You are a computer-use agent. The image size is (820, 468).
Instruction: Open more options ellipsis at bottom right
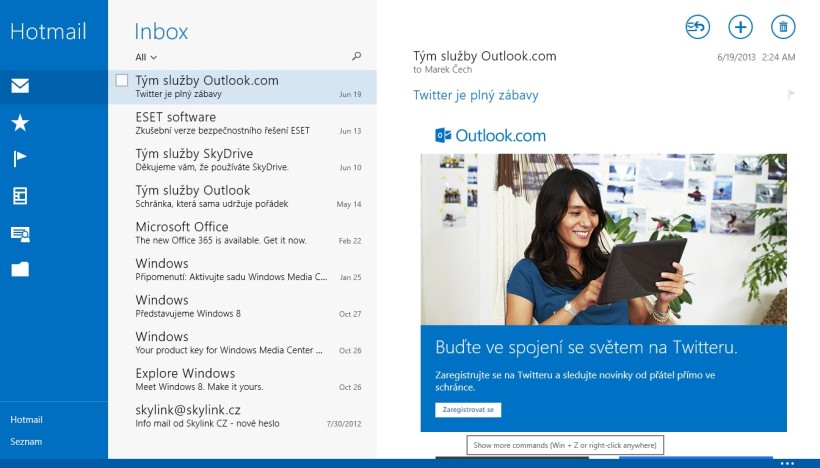tap(787, 463)
